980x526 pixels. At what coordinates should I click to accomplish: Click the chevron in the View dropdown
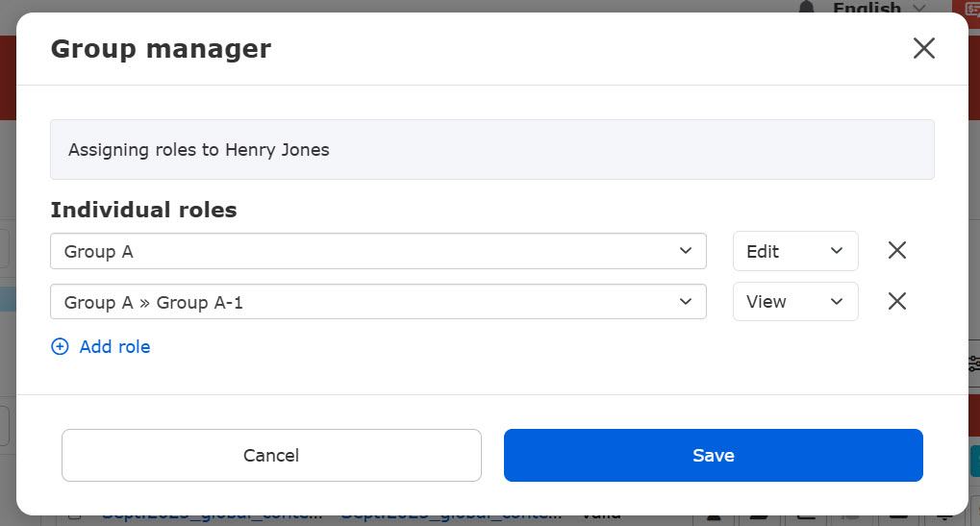click(835, 301)
